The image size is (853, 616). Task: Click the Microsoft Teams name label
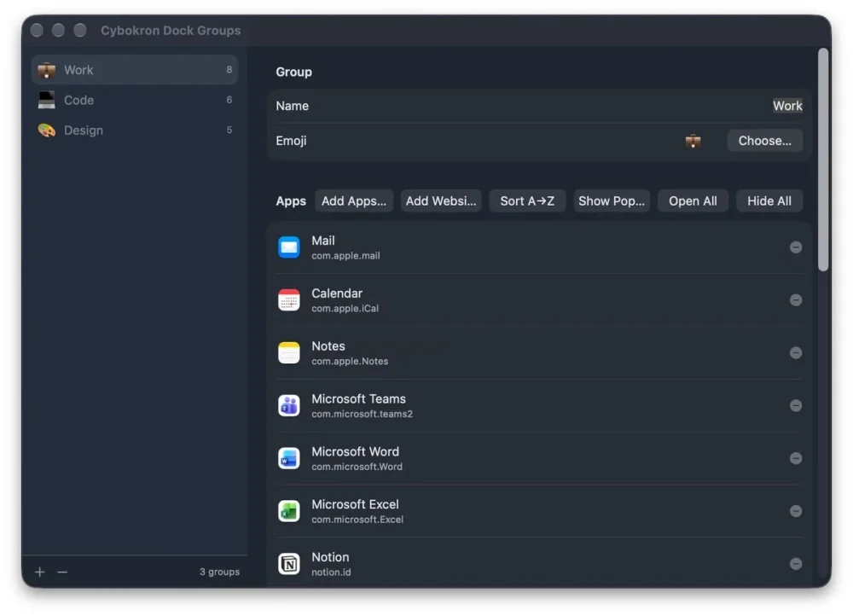[x=358, y=399]
